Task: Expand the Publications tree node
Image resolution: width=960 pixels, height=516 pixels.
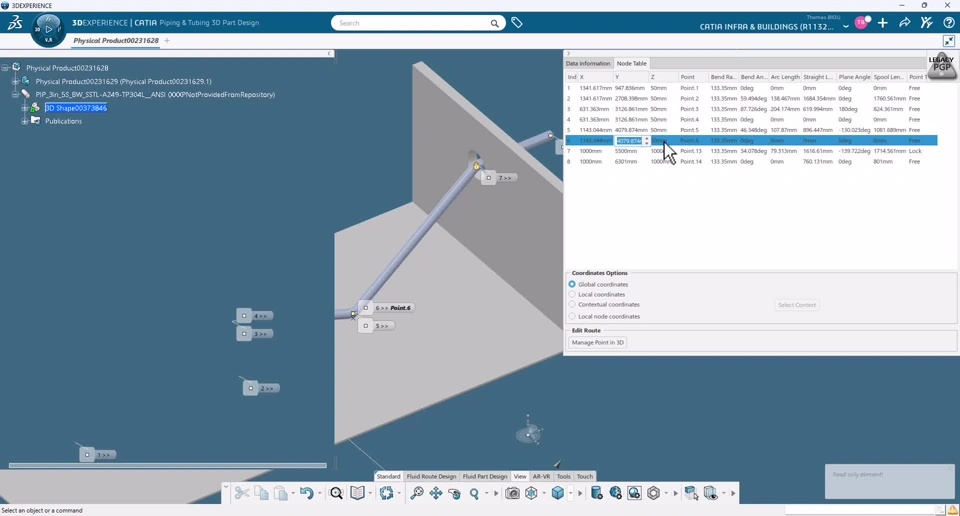Action: coord(25,121)
